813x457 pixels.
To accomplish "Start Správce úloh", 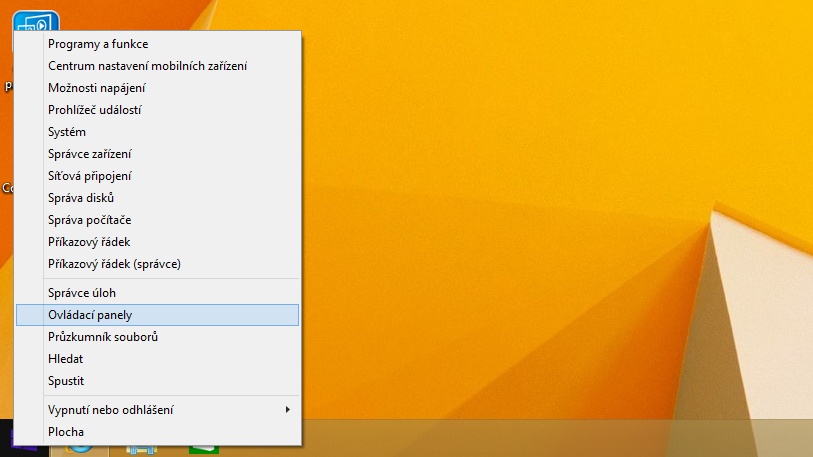I will [x=82, y=293].
